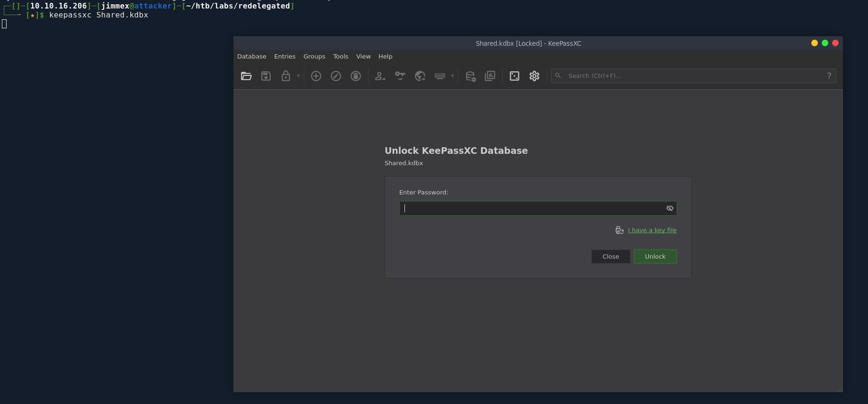The height and width of the screenshot is (404, 868).
Task: Click the Add New Entry plus icon
Action: pyautogui.click(x=316, y=76)
